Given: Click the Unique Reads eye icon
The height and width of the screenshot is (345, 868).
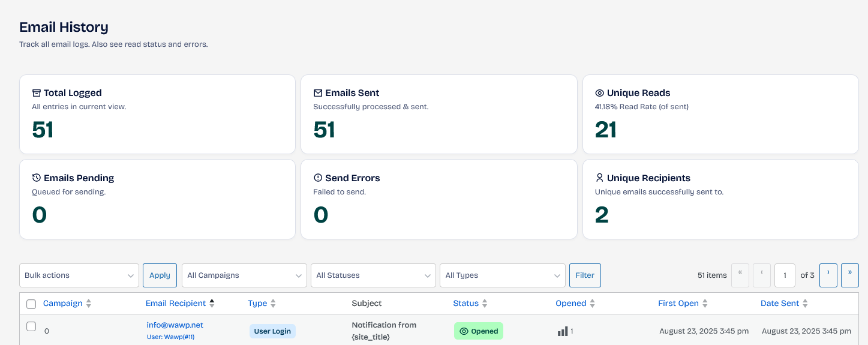Looking at the screenshot, I should click(599, 93).
